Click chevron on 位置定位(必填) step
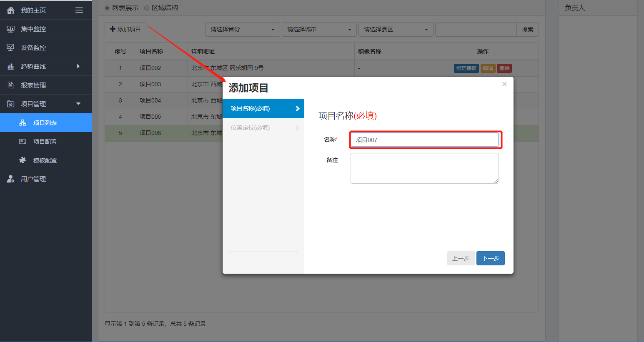This screenshot has width=644, height=342. tap(298, 127)
